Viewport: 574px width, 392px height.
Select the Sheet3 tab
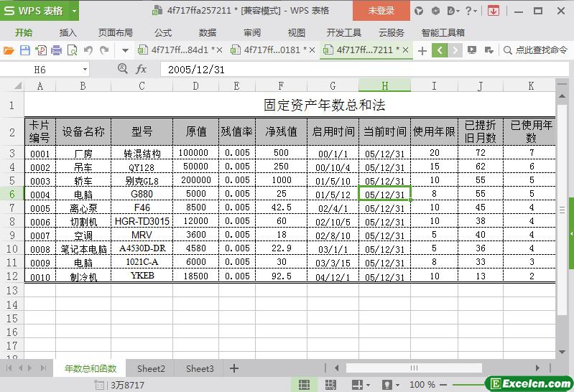click(200, 368)
